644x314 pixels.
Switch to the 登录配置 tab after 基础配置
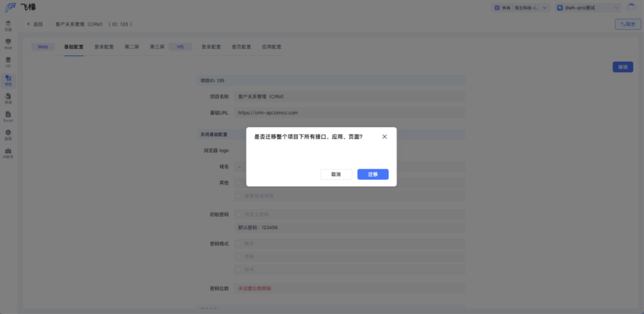(104, 47)
